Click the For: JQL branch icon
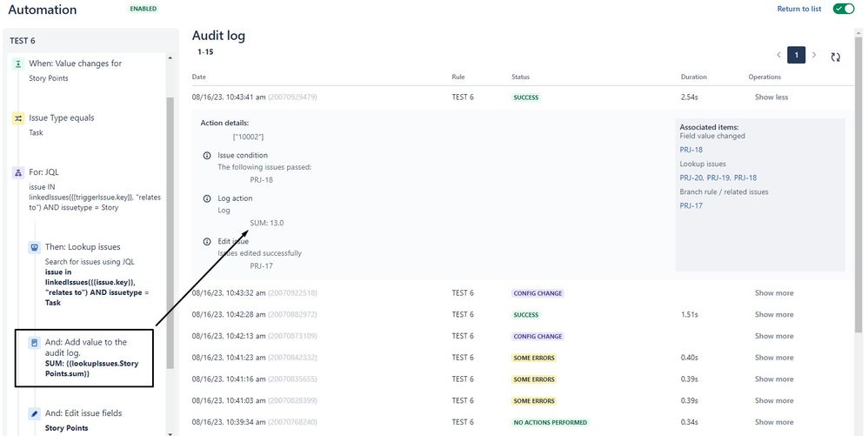868x436 pixels. pyautogui.click(x=19, y=173)
